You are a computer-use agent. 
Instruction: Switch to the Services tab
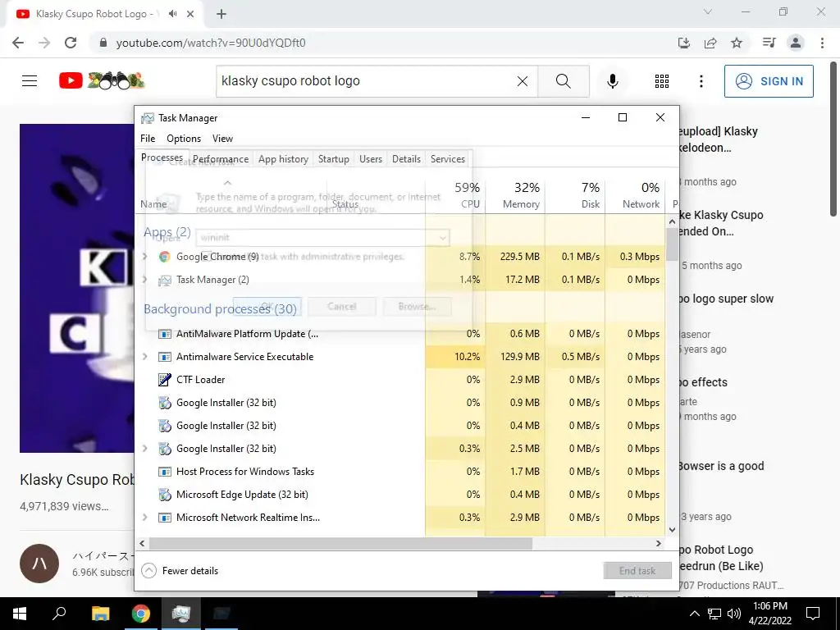(x=447, y=159)
